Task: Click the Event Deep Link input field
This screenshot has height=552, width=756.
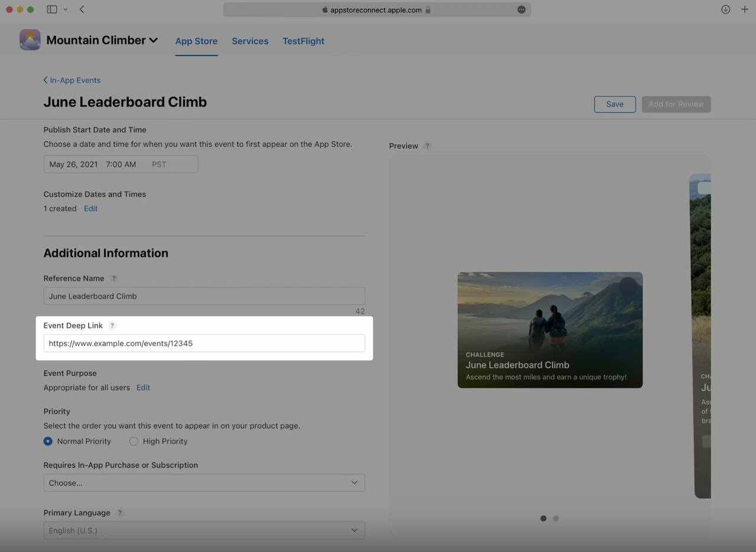Action: 204,343
